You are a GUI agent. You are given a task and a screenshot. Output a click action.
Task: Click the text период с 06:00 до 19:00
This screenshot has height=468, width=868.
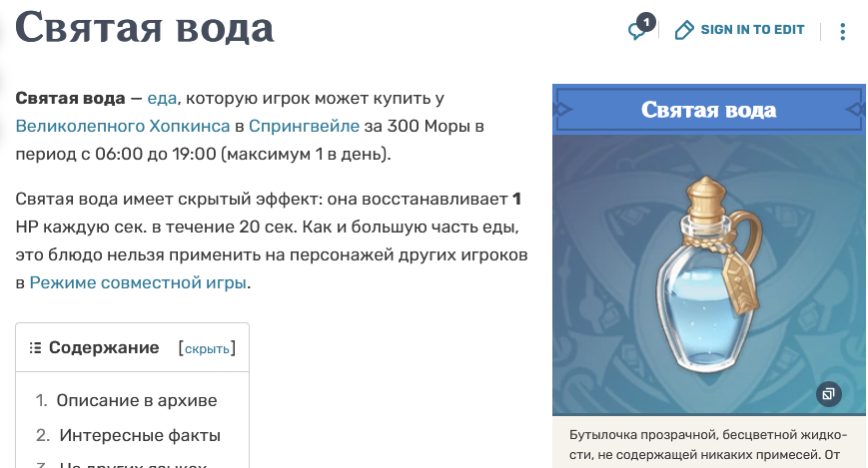116,154
